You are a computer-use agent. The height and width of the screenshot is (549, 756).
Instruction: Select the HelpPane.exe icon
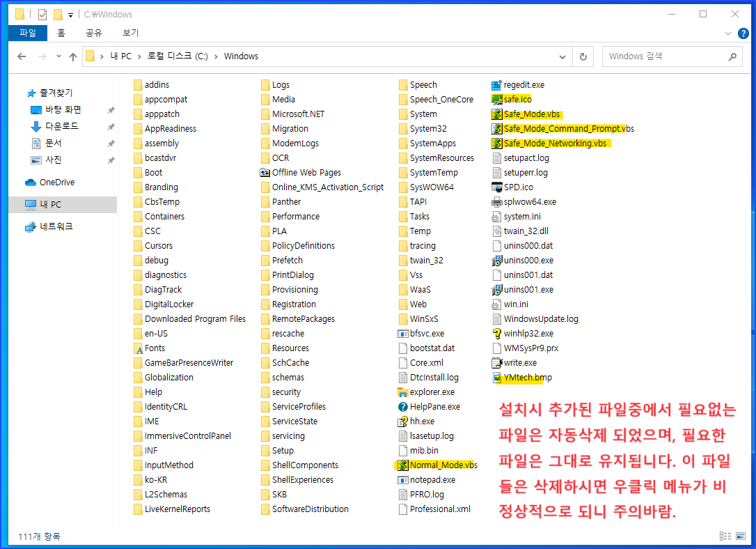[402, 407]
